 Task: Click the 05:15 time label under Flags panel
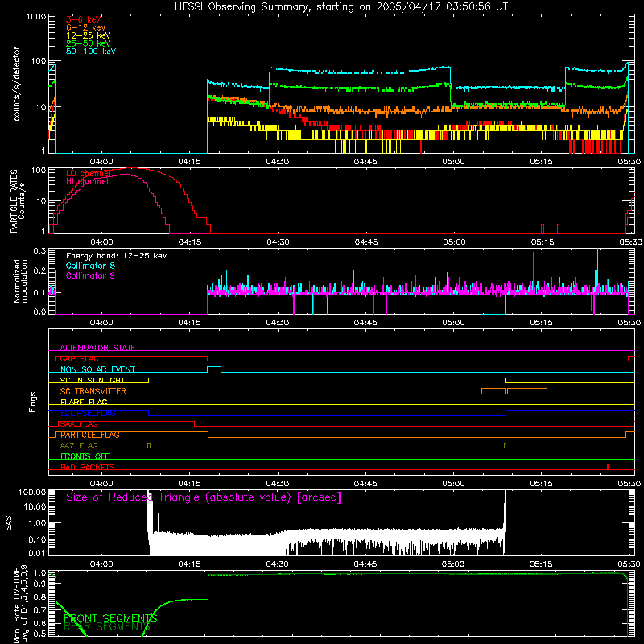pyautogui.click(x=541, y=484)
